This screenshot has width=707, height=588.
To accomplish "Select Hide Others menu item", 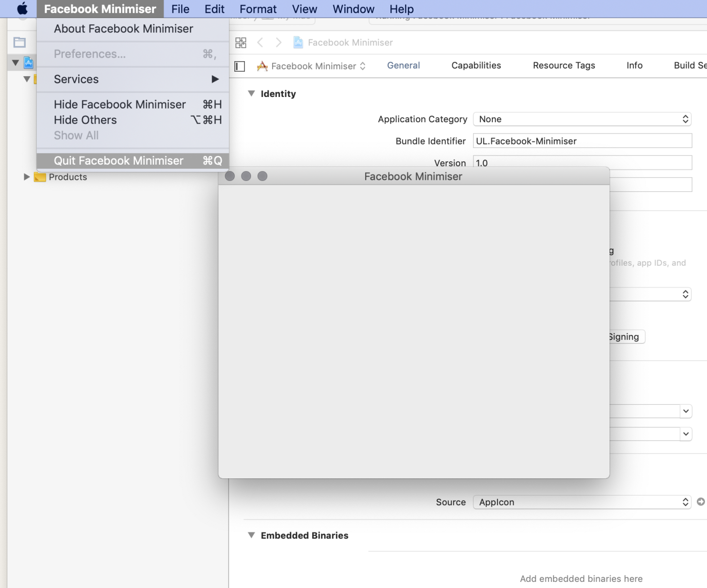I will point(133,120).
